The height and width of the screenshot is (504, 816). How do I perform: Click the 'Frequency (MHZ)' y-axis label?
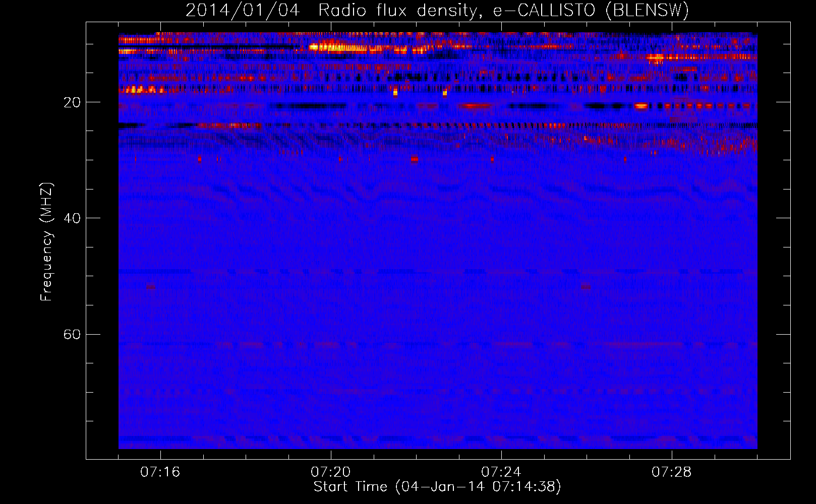[46, 242]
